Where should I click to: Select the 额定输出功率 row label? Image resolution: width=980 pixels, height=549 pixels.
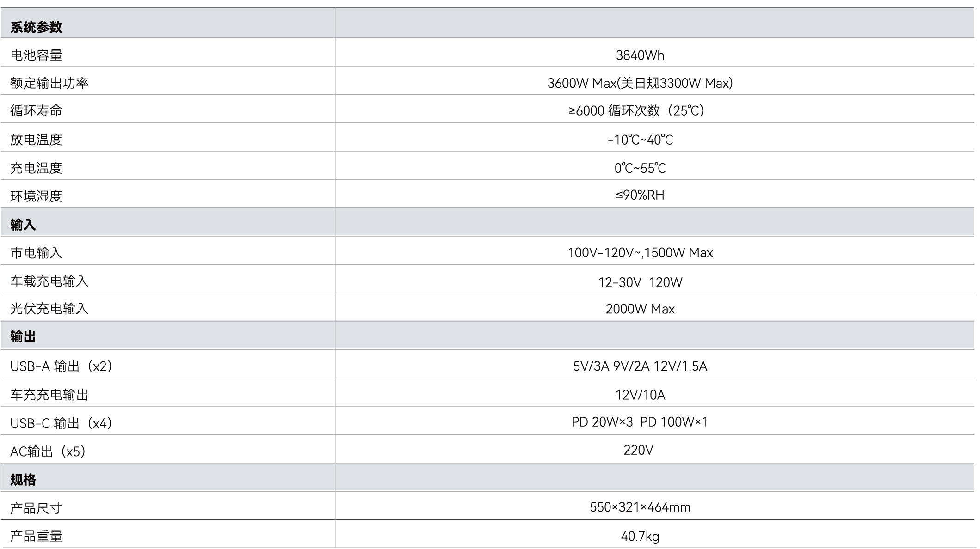(x=49, y=83)
